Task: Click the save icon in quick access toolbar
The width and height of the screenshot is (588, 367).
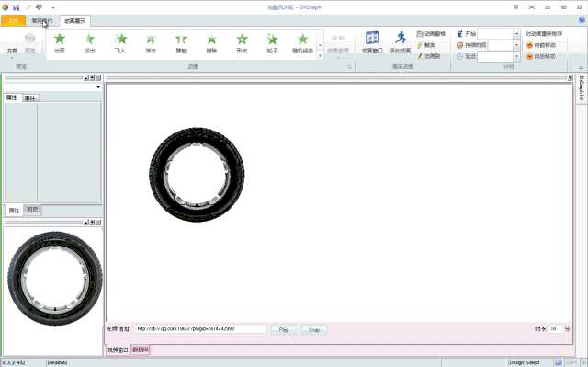Action: (x=17, y=7)
